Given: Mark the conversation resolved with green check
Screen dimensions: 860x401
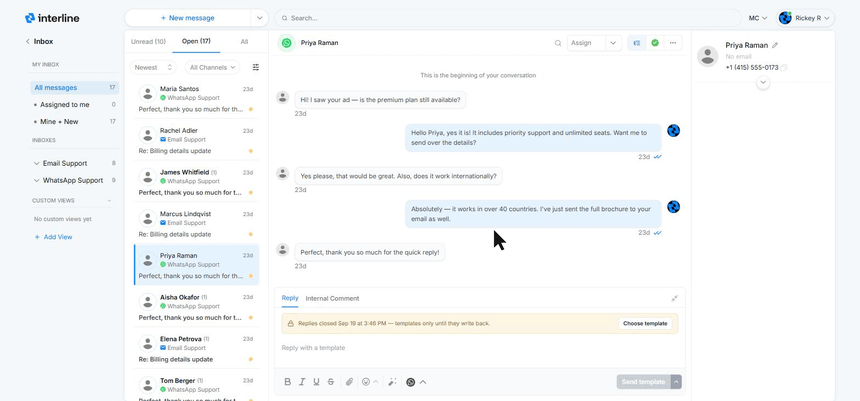Looking at the screenshot, I should (x=655, y=43).
